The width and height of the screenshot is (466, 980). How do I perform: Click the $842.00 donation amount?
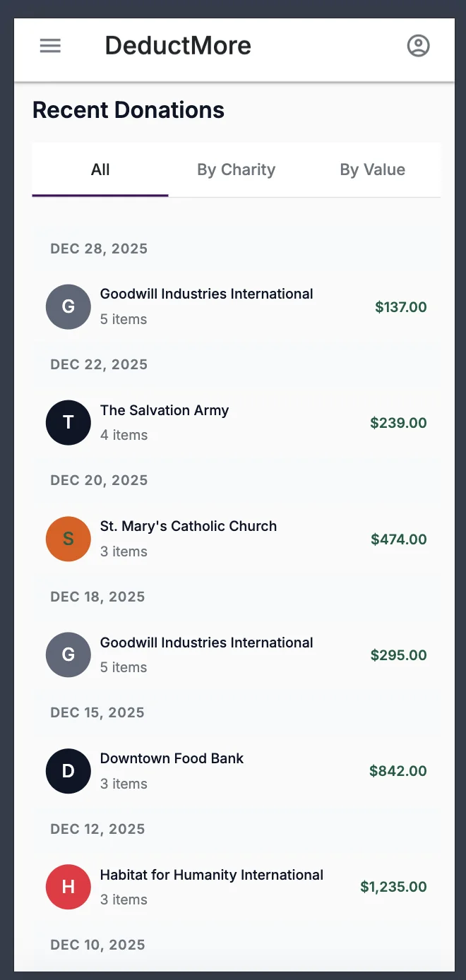click(x=398, y=772)
